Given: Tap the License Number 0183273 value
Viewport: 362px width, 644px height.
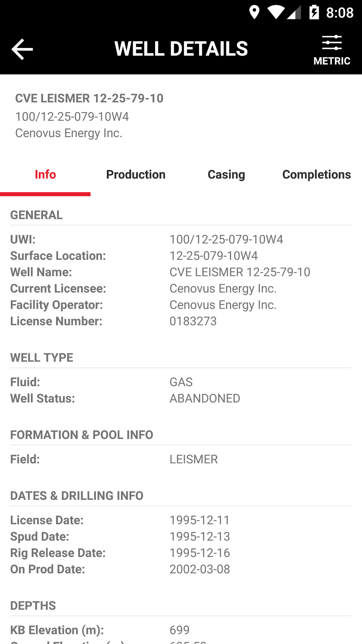Looking at the screenshot, I should (x=193, y=321).
